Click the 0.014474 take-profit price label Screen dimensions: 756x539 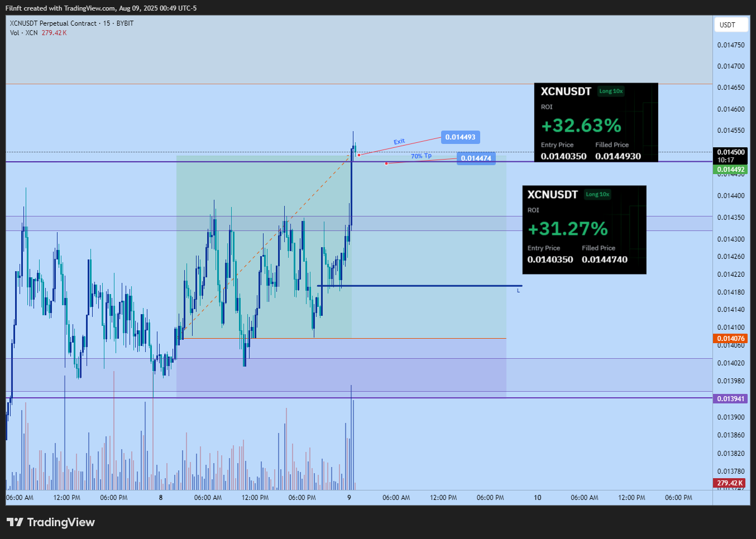pos(476,158)
